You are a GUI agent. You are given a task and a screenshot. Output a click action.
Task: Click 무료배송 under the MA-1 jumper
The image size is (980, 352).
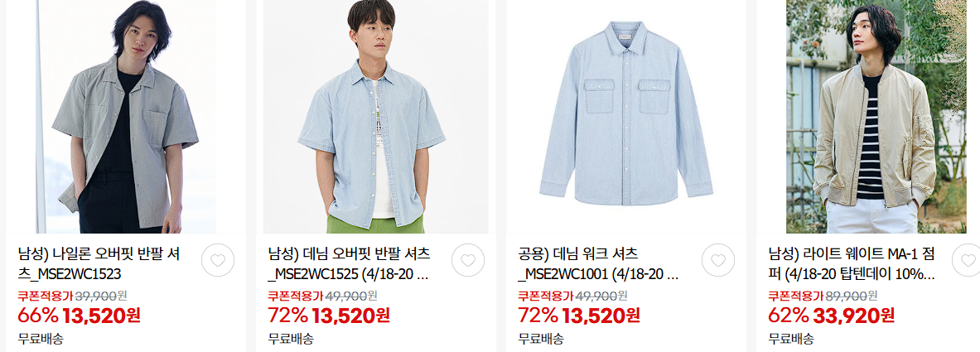pos(790,340)
